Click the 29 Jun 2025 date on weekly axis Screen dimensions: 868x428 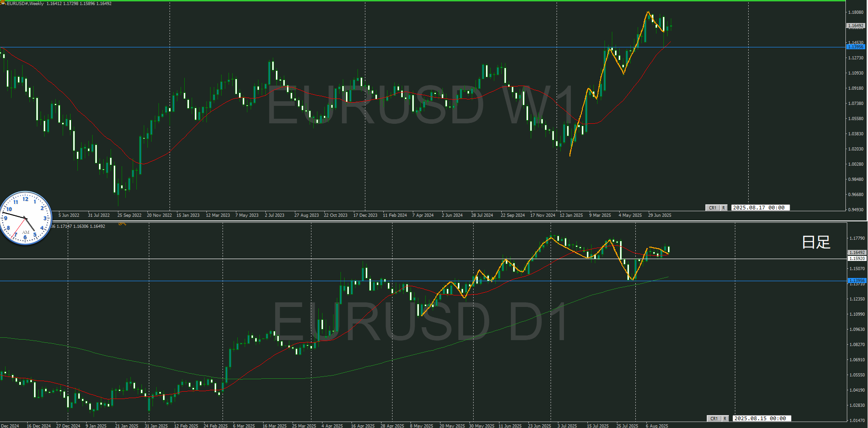pos(660,215)
